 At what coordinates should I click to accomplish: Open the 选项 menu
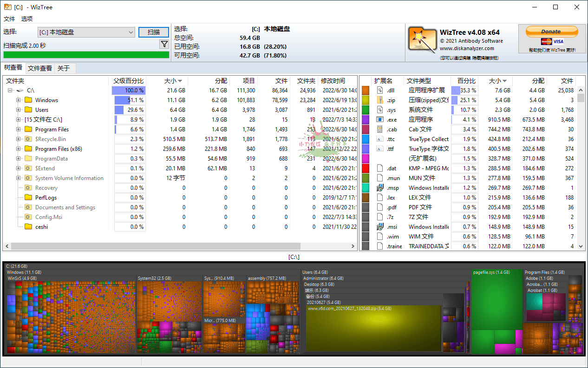[26, 19]
